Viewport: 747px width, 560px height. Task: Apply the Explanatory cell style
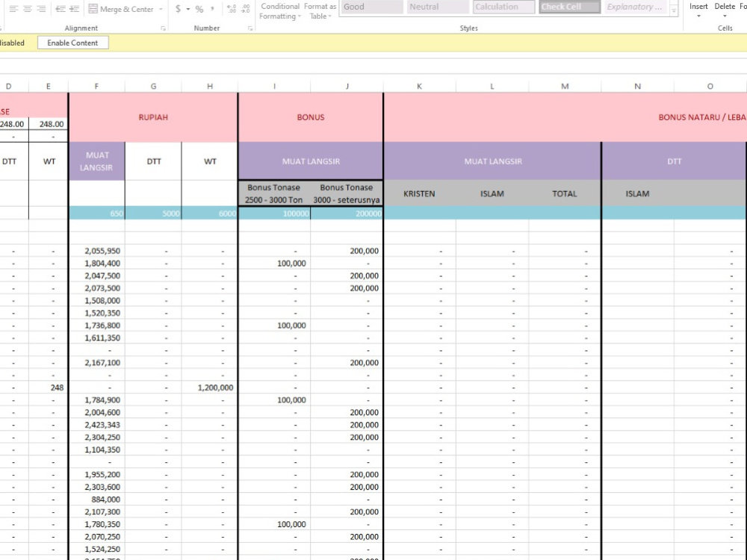point(636,7)
